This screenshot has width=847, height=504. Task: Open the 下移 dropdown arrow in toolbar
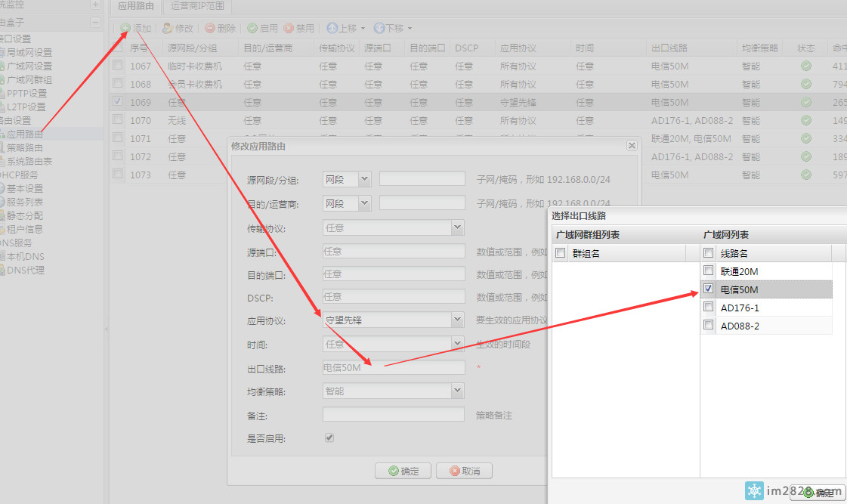pyautogui.click(x=410, y=28)
